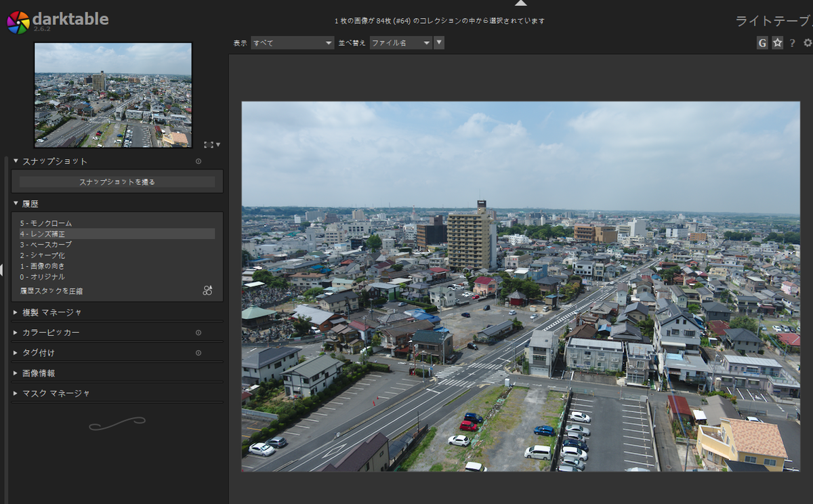
Task: Click the スナップショットを撮る button
Action: (x=117, y=182)
